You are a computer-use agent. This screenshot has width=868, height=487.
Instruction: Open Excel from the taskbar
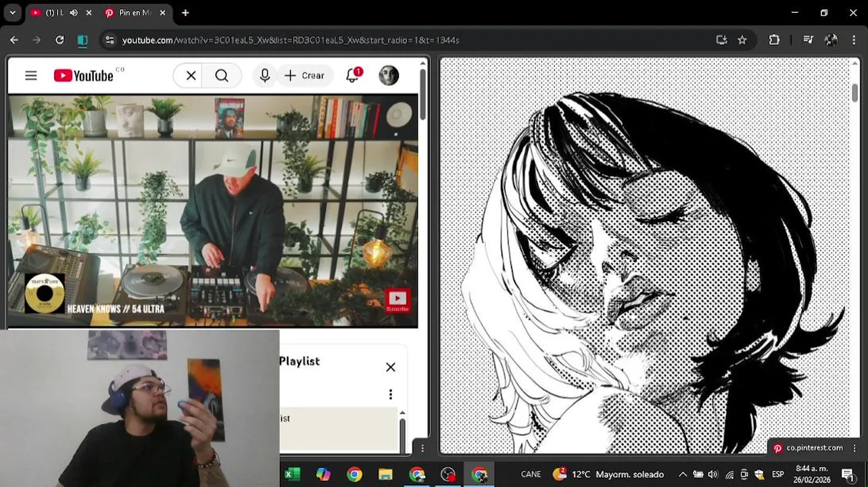[x=292, y=474]
